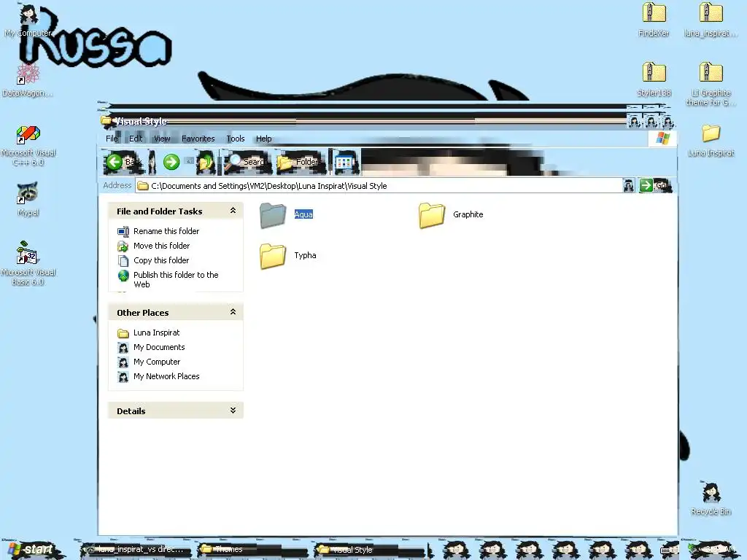Click the Rename this folder icon
This screenshot has width=747, height=560.
(x=123, y=231)
